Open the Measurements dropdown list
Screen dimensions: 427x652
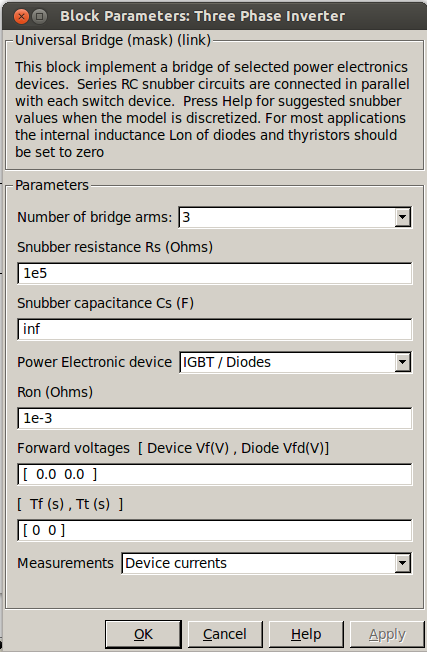coord(267,563)
